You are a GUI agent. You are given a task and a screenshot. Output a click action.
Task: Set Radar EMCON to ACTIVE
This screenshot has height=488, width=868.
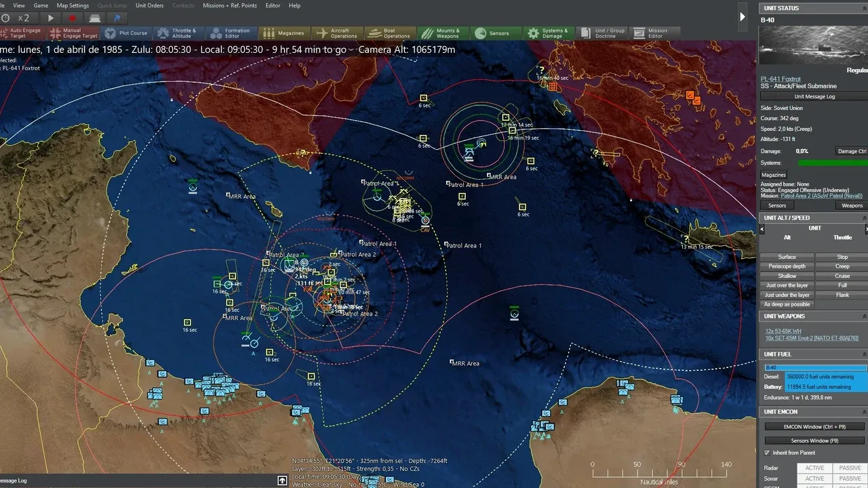(x=814, y=468)
